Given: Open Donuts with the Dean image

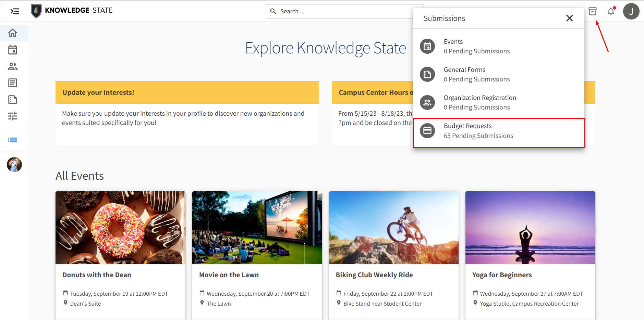Looking at the screenshot, I should pyautogui.click(x=120, y=228).
